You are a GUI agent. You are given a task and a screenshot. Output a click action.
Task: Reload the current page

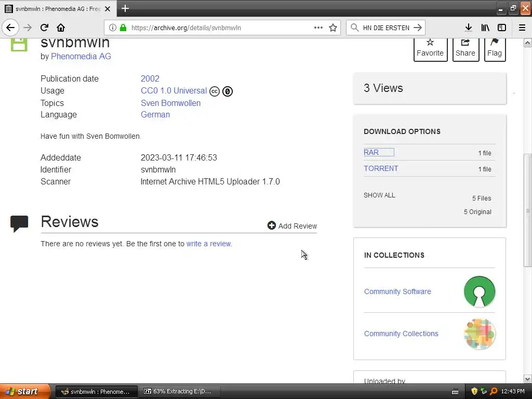[x=44, y=28]
